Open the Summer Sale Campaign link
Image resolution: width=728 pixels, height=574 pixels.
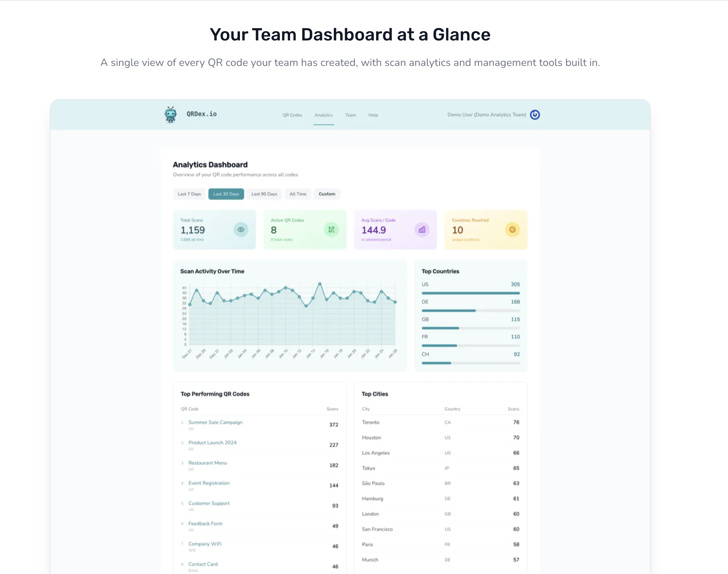click(x=215, y=422)
